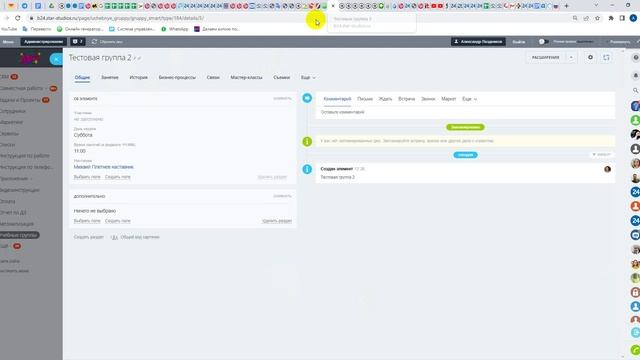Click the notification counter button in the admin bar
The image size is (640, 360).
click(78, 42)
